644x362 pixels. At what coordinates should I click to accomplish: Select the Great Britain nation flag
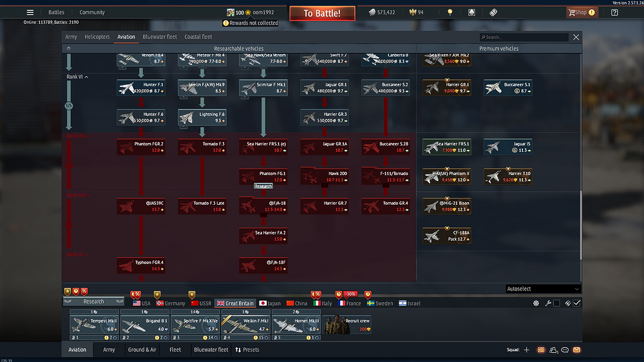point(235,303)
